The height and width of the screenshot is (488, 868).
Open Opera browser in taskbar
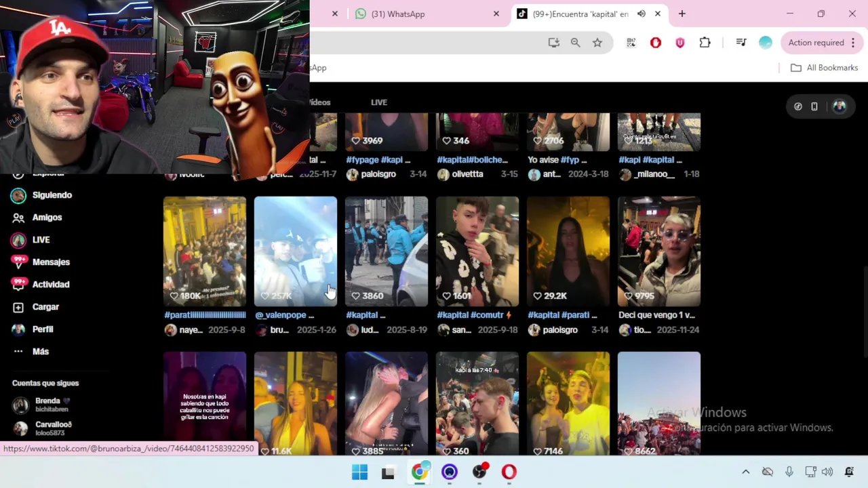pos(509,472)
